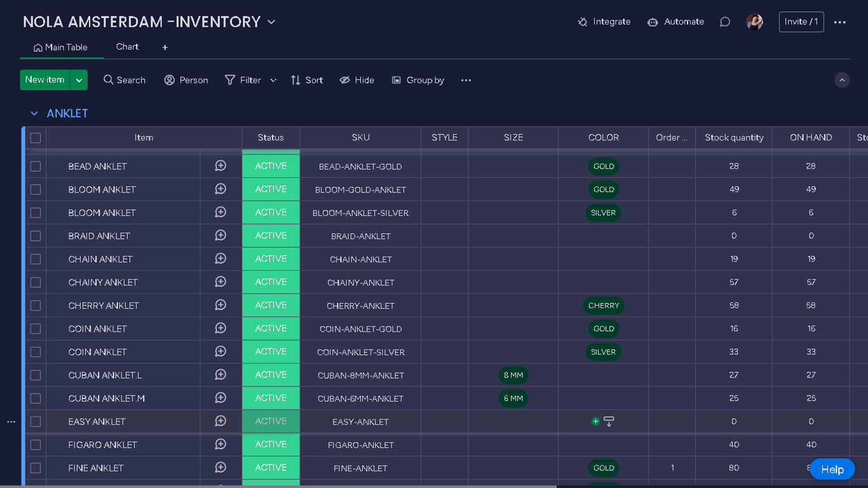Tick the CUBAN ANKLET.L row checkbox
868x488 pixels.
(36, 375)
